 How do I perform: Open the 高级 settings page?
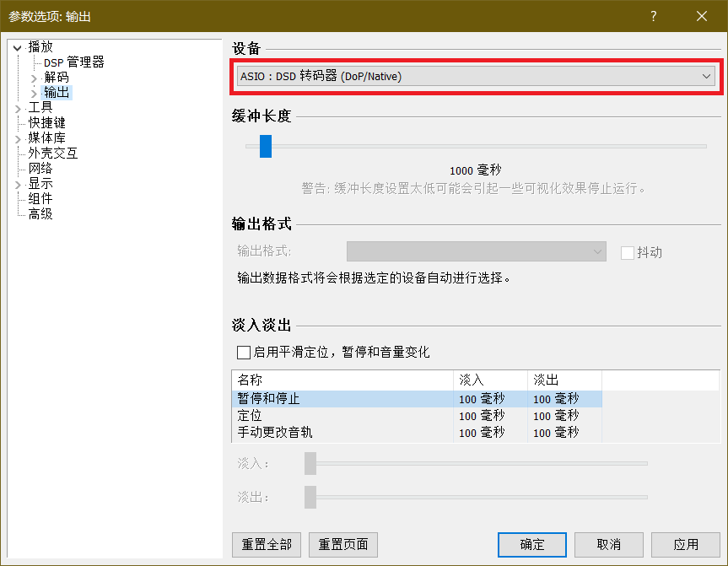point(40,214)
